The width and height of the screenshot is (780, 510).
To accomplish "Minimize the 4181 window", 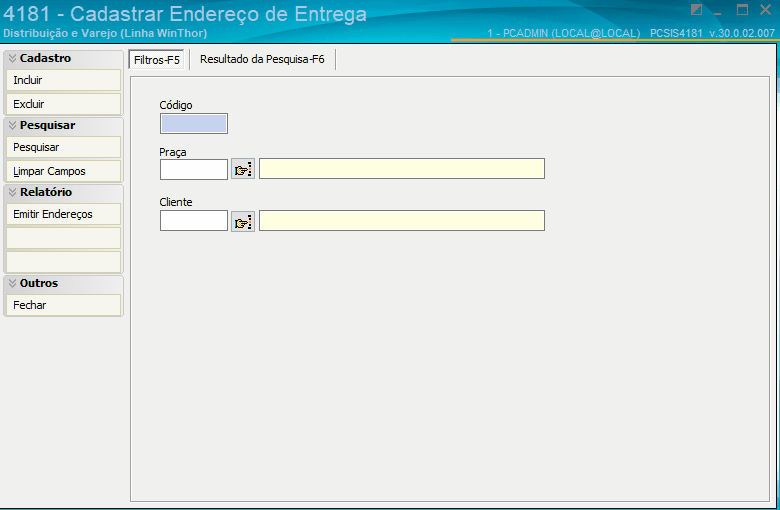I will pyautogui.click(x=717, y=11).
